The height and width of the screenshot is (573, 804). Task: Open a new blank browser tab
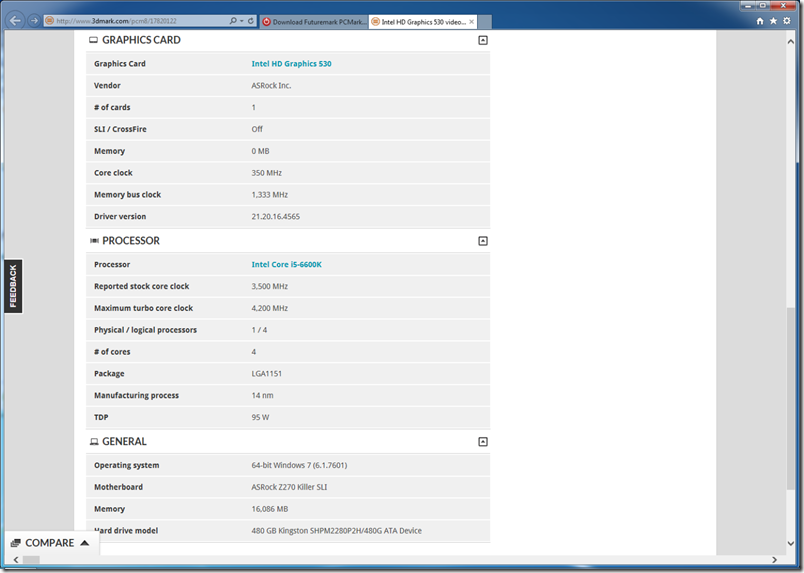485,22
